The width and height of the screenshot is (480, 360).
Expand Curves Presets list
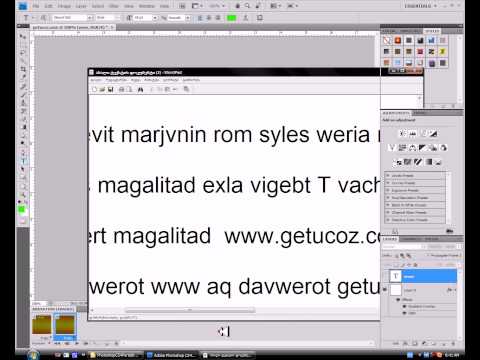pyautogui.click(x=388, y=183)
